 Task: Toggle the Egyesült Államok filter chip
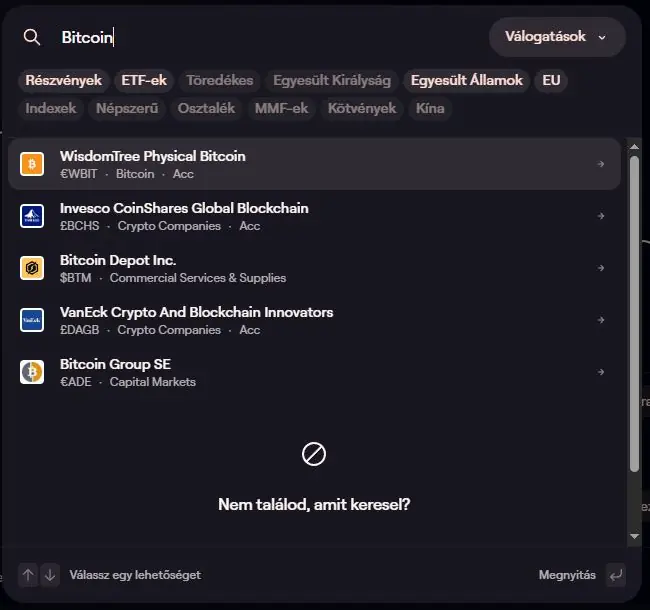click(466, 80)
